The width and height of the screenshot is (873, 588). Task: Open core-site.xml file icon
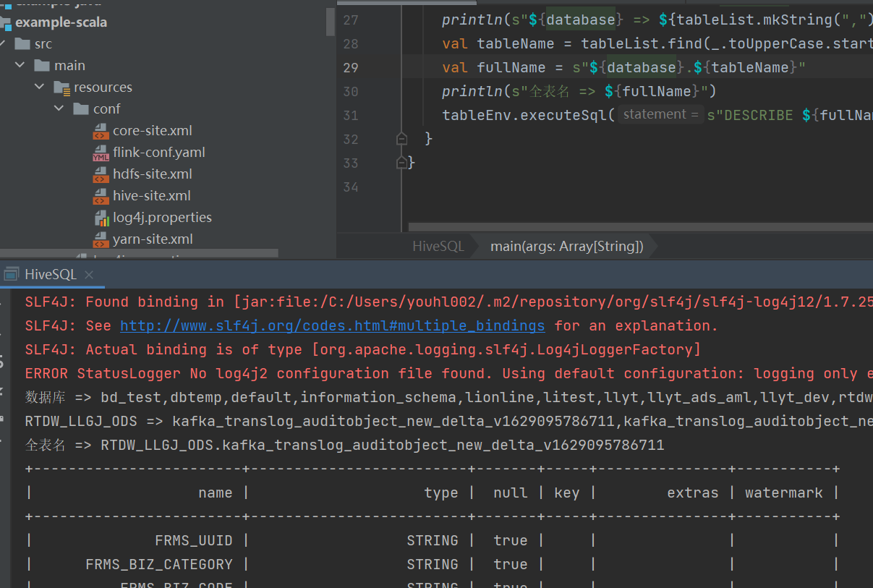(x=101, y=131)
